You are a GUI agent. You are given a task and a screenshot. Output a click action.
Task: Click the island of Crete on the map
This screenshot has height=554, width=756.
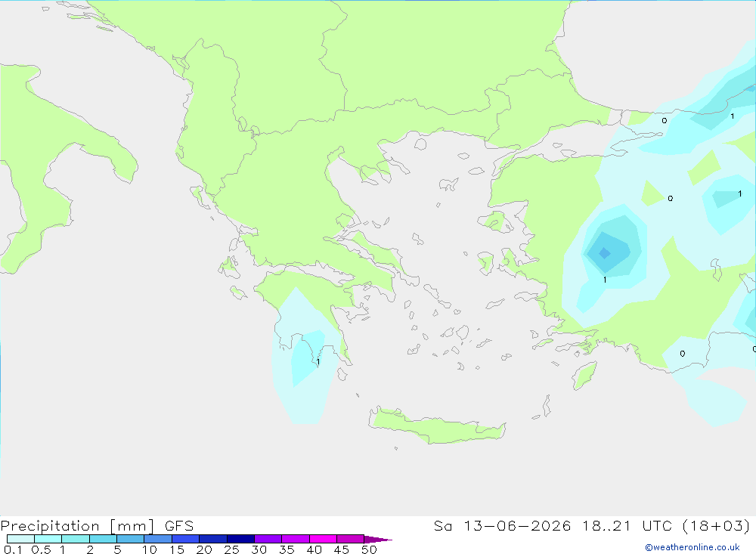click(436, 426)
